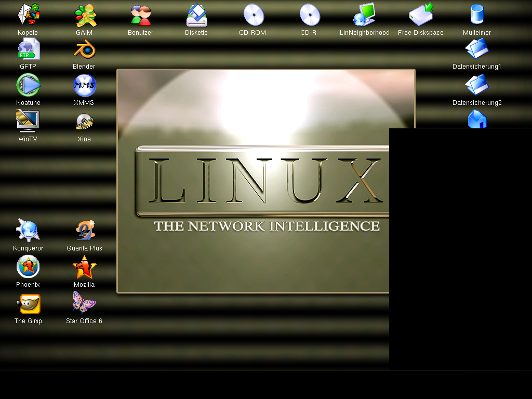Image resolution: width=532 pixels, height=399 pixels.
Task: Open the WinTV application icon
Action: 28,122
